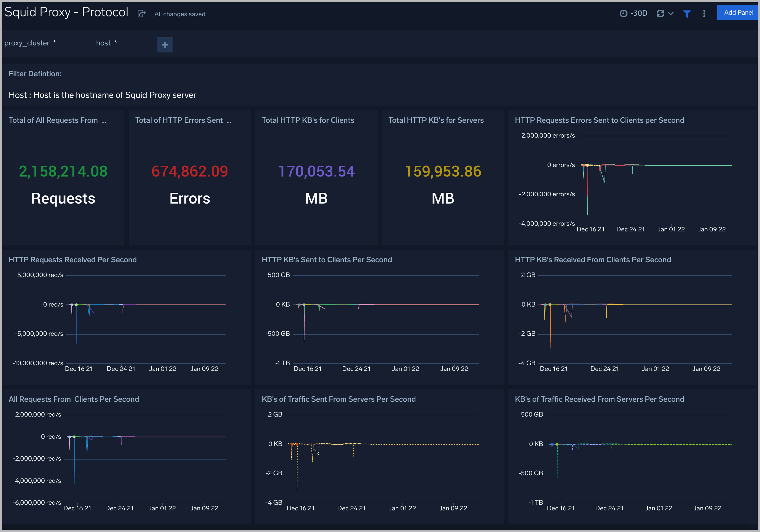The height and width of the screenshot is (532, 760).
Task: Click the refresh dashboard icon
Action: (x=660, y=13)
